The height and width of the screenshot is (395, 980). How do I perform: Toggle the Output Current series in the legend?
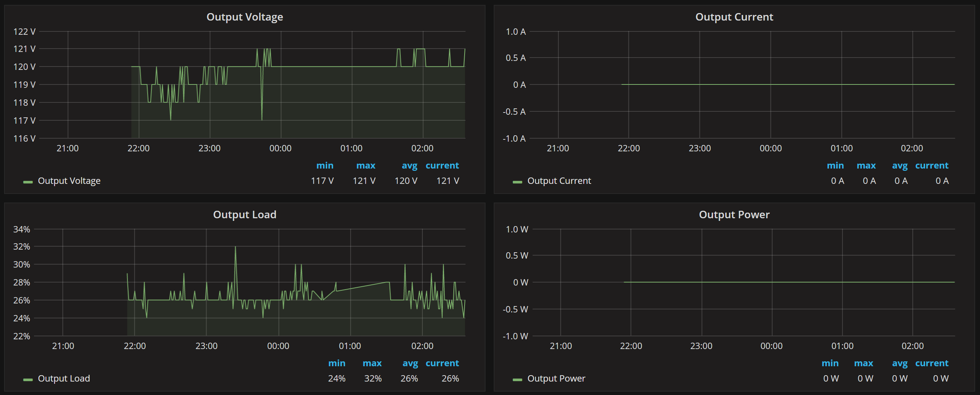(x=559, y=181)
